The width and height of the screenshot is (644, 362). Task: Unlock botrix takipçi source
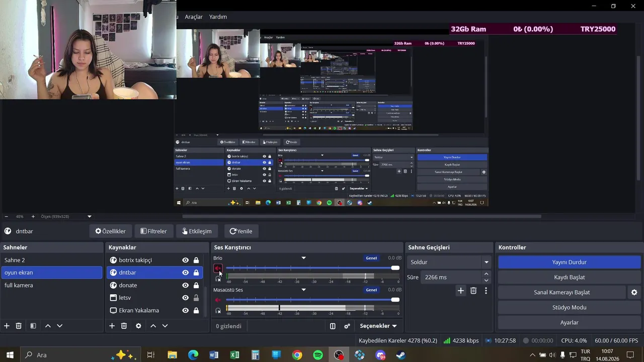tap(196, 260)
